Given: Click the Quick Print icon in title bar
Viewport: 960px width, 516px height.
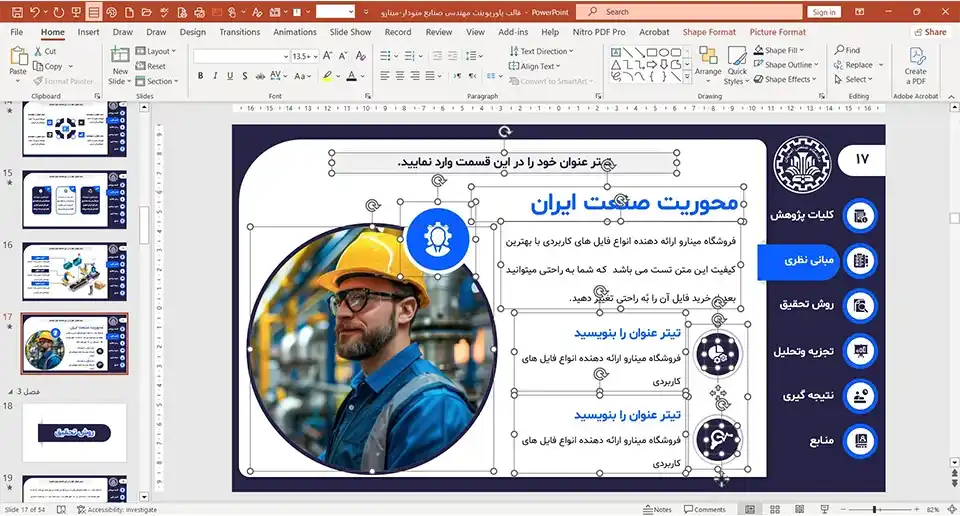Looking at the screenshot, I should [x=200, y=12].
